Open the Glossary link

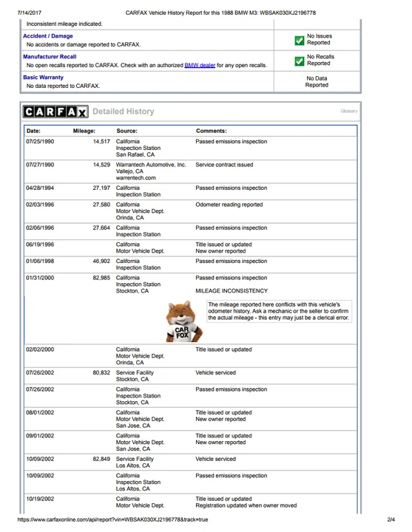(x=349, y=111)
